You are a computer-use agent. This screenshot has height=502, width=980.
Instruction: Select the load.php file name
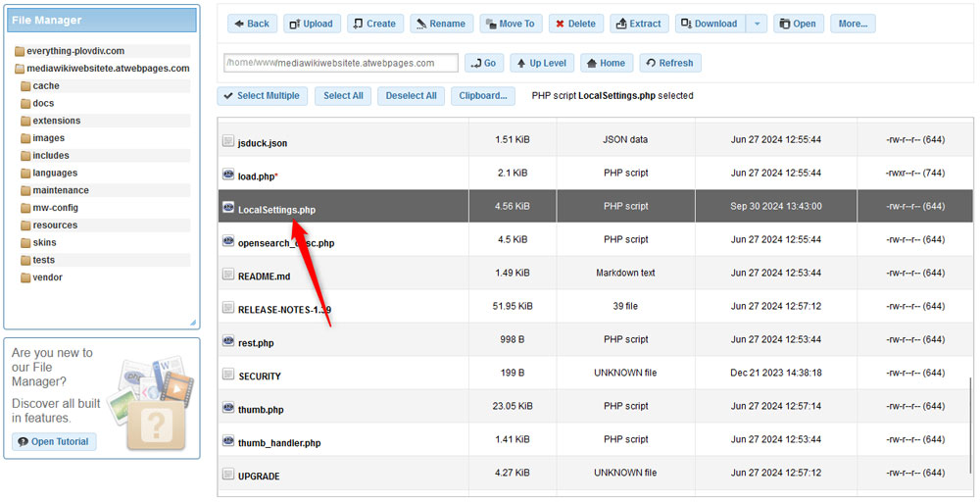point(256,176)
